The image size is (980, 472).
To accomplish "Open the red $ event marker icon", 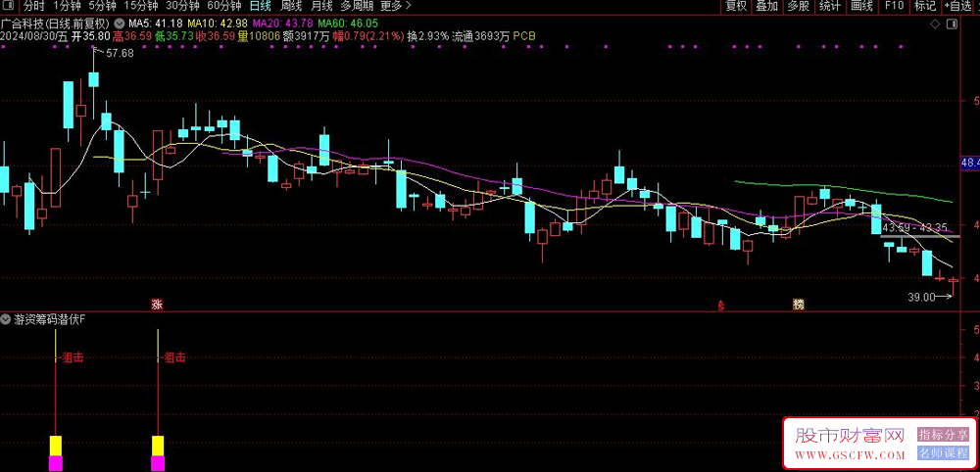I will (x=721, y=305).
